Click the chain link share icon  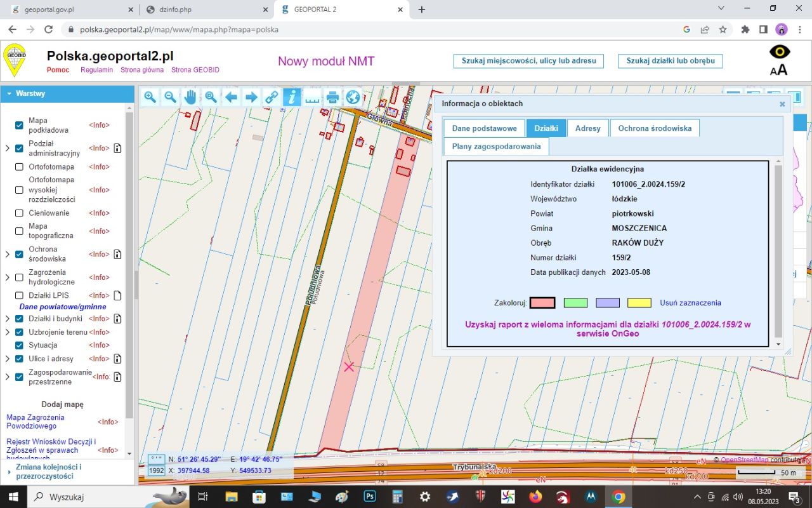[x=272, y=97]
